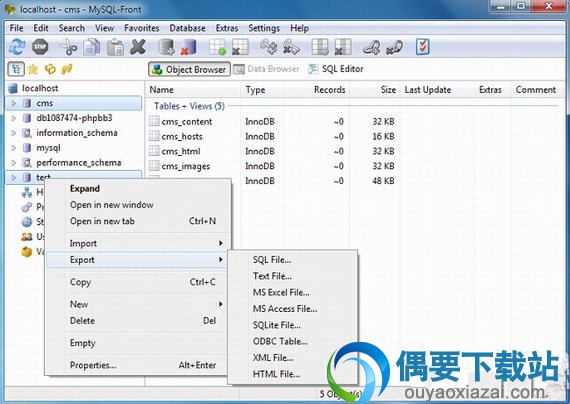570x404 pixels.
Task: Click the Refresh toolbar icon
Action: (x=17, y=47)
